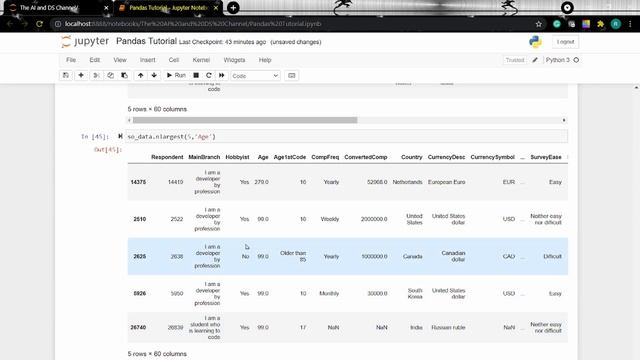
Task: Move selected cell down arrow
Action: click(154, 76)
